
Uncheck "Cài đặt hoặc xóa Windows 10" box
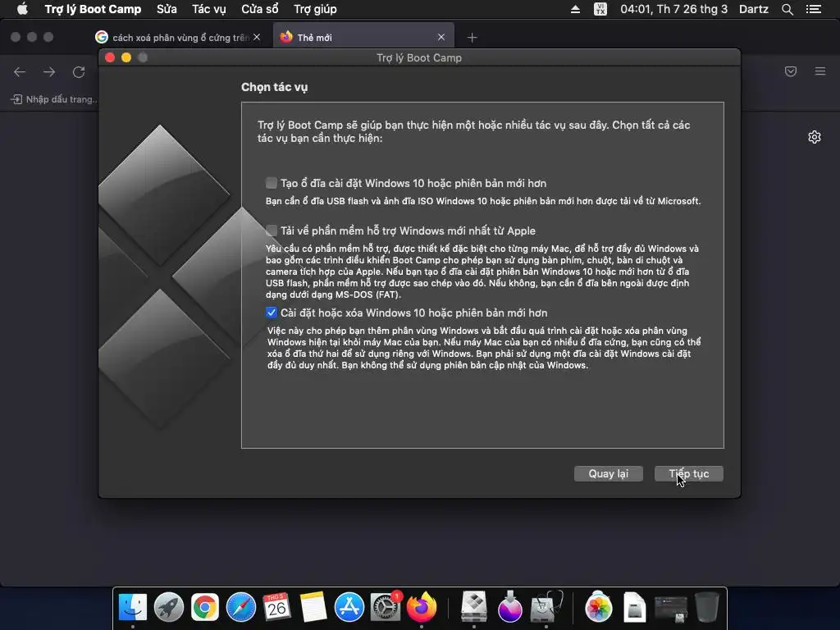click(x=271, y=313)
